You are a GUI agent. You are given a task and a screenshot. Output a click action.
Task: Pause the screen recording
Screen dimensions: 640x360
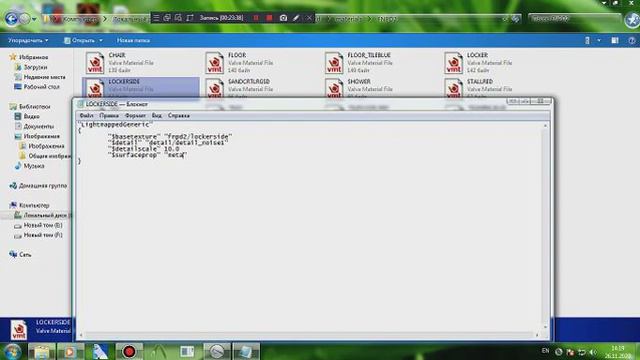point(256,18)
